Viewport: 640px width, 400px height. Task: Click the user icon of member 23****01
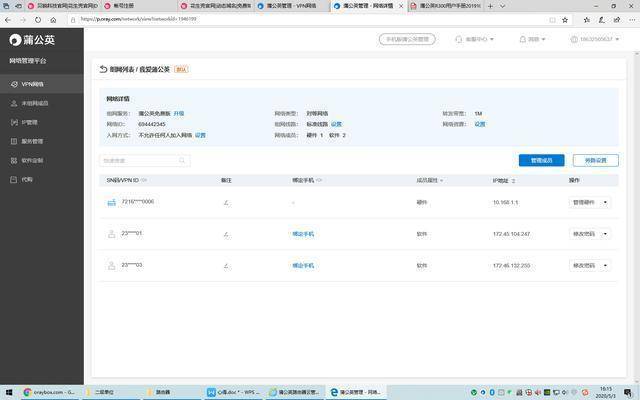(x=111, y=234)
